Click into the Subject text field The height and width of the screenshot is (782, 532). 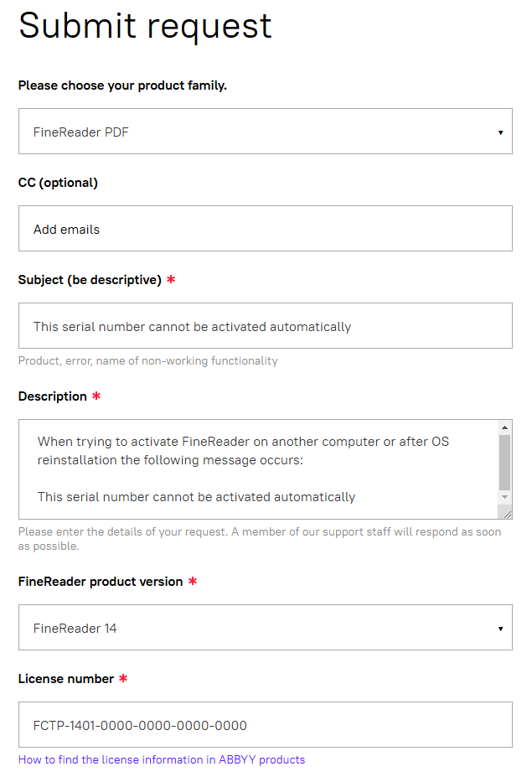click(266, 326)
